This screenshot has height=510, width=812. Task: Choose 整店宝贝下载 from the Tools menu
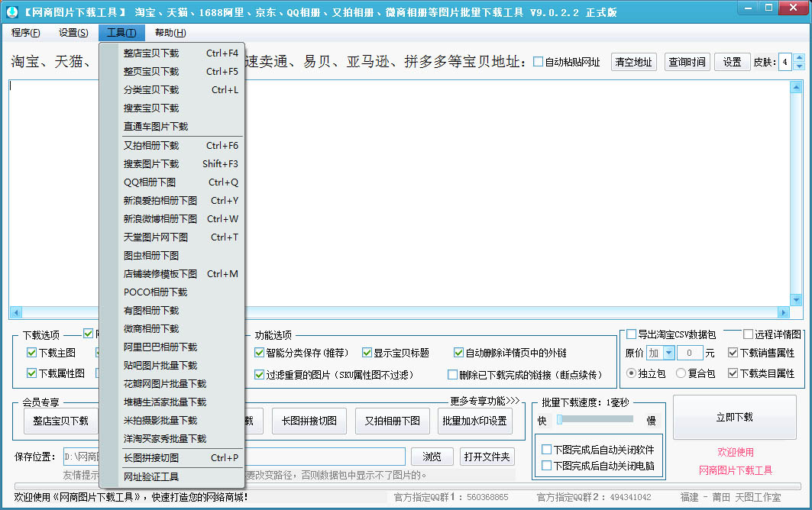[x=181, y=53]
